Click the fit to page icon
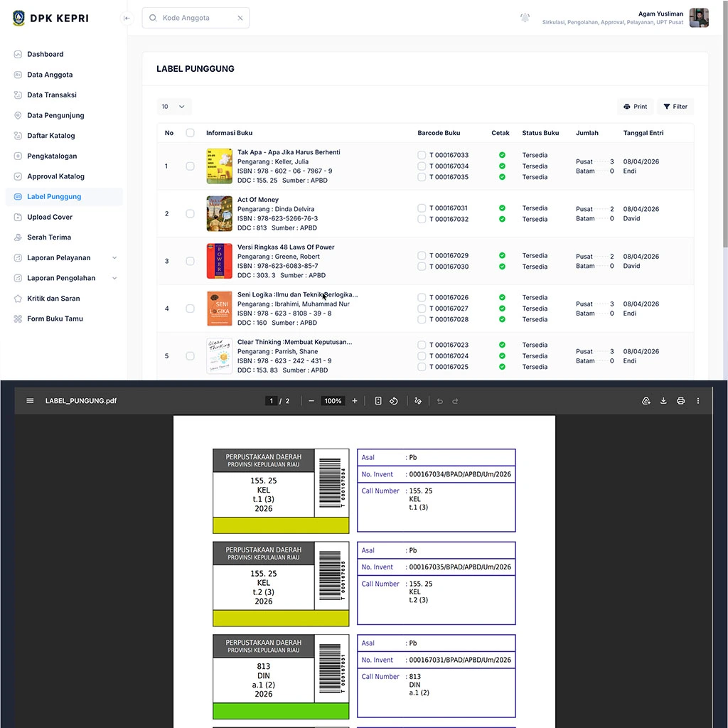728x728 pixels. click(x=378, y=401)
